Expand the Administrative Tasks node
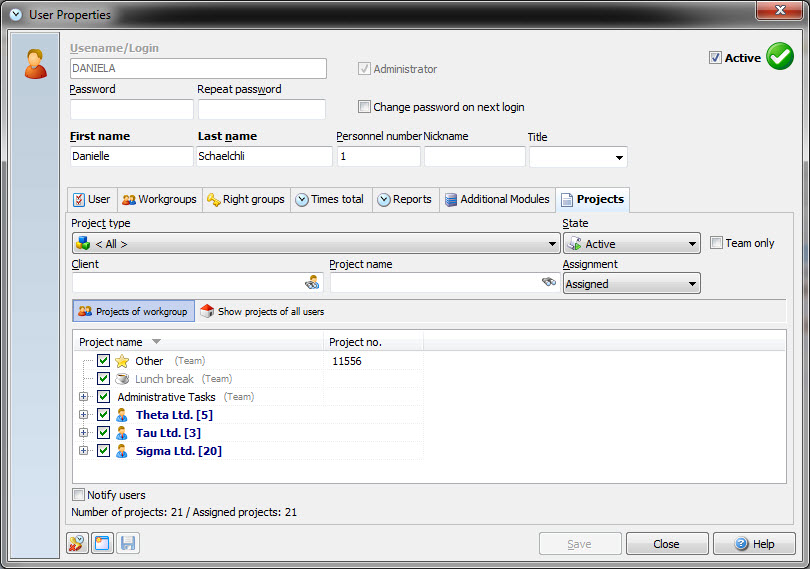Screen dimensions: 810x569 click(x=83, y=396)
